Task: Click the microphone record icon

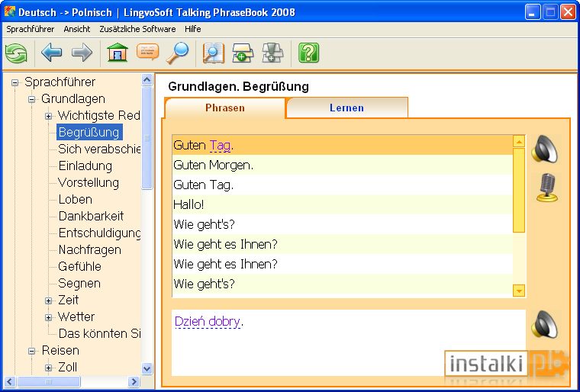Action: pyautogui.click(x=547, y=188)
